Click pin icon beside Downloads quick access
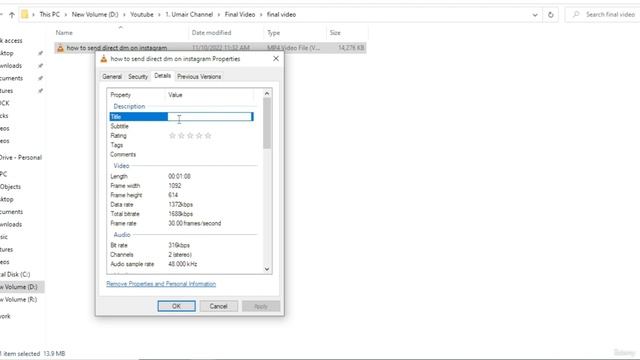Image resolution: width=640 pixels, height=360 pixels. click(x=40, y=66)
